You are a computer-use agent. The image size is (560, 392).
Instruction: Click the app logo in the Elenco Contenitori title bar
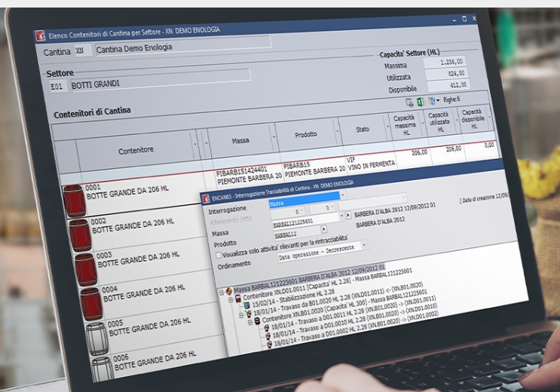[x=40, y=35]
